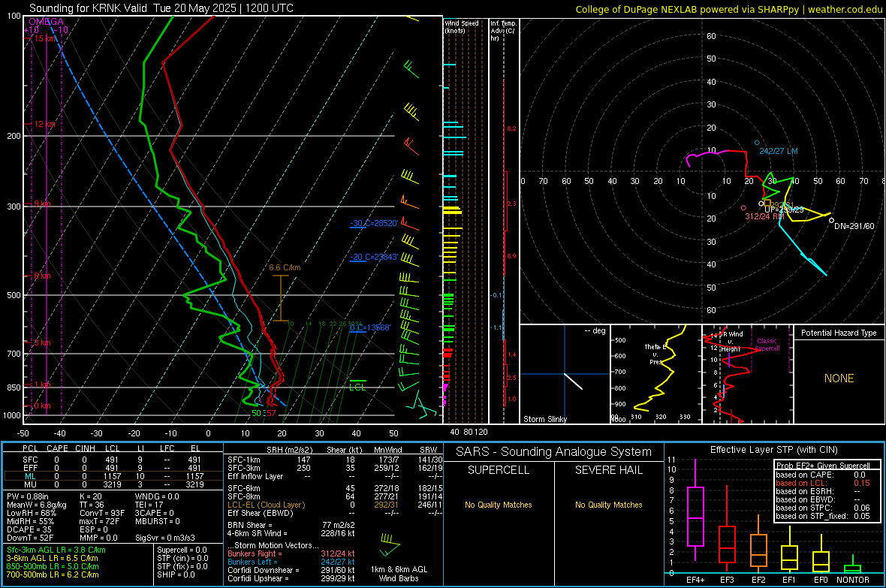Click the magenta 'OMEGA' label

46,22
